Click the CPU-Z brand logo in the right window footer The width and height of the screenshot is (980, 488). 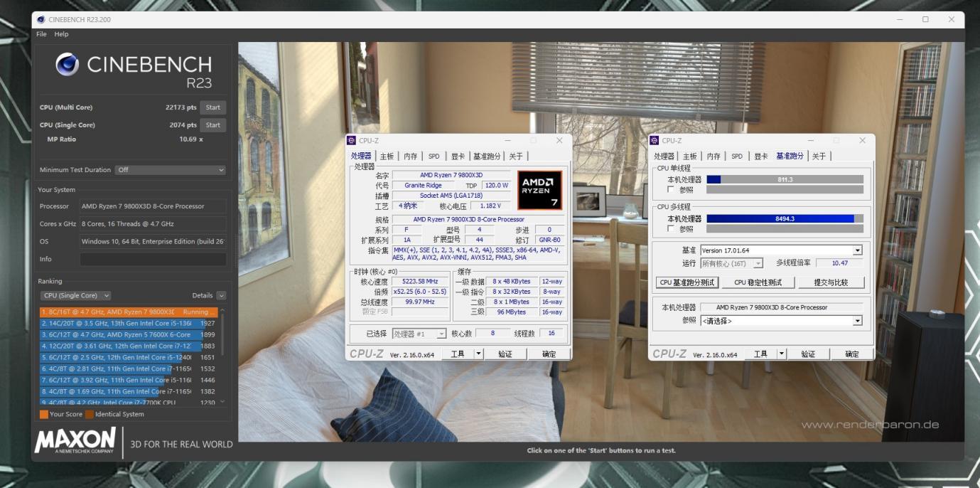pyautogui.click(x=669, y=354)
